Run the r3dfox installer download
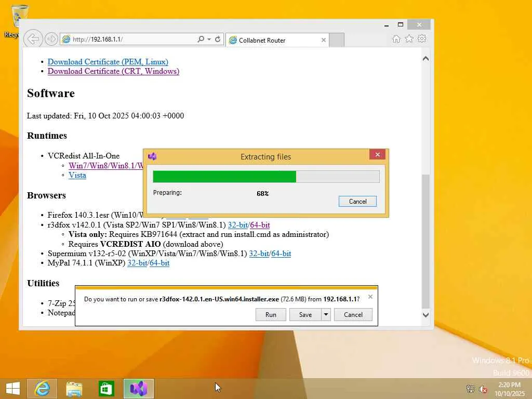The image size is (532, 399). (271, 314)
